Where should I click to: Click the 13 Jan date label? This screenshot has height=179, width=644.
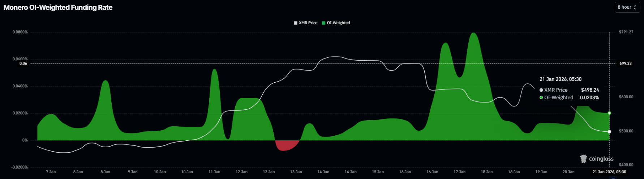coord(296,172)
